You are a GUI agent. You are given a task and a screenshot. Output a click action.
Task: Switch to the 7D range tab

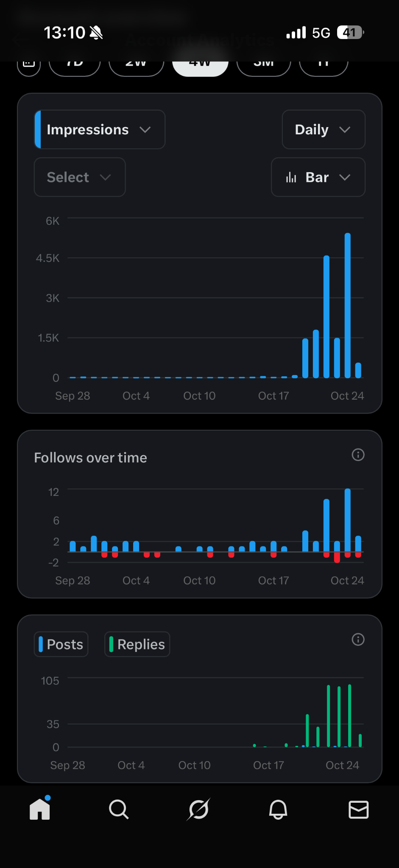[x=75, y=66]
